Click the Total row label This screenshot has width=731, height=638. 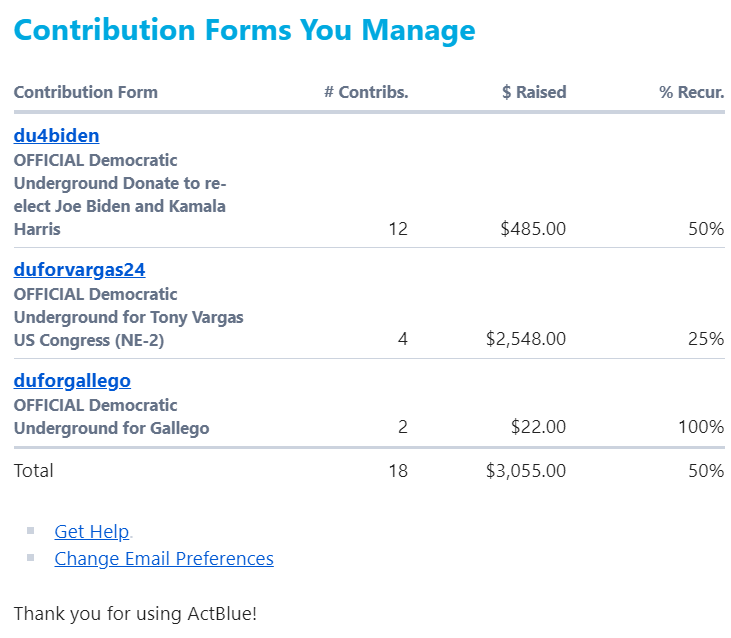(x=34, y=471)
